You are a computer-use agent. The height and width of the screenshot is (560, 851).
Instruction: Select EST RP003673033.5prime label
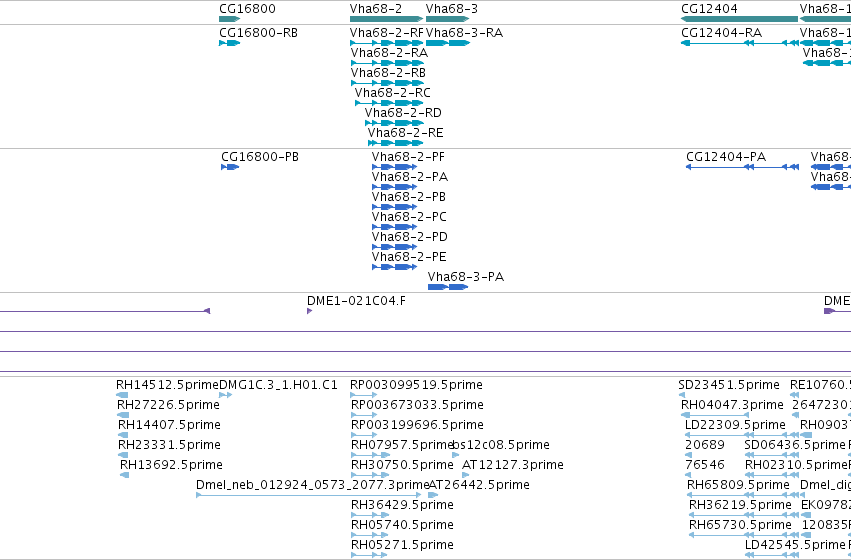click(x=417, y=405)
